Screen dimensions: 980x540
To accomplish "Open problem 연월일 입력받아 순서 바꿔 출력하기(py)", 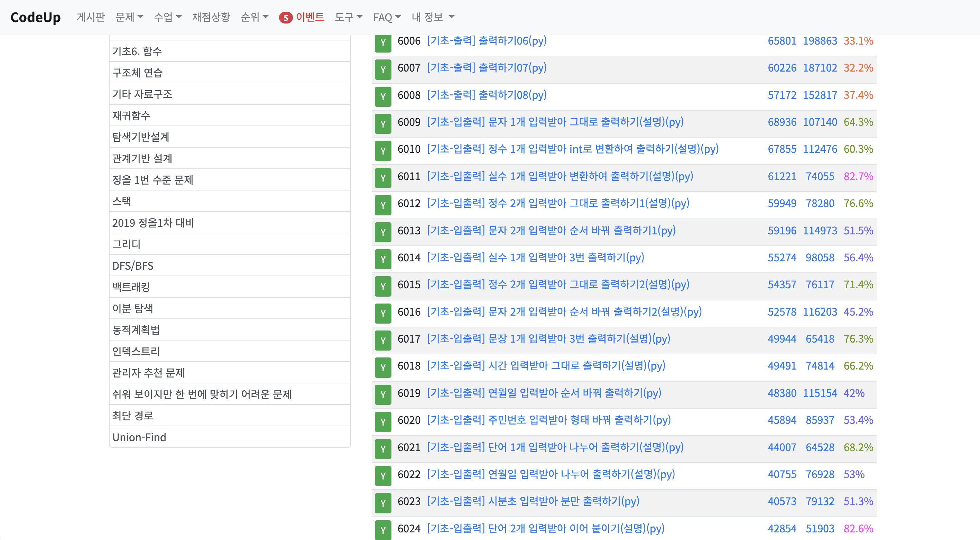I will click(544, 393).
